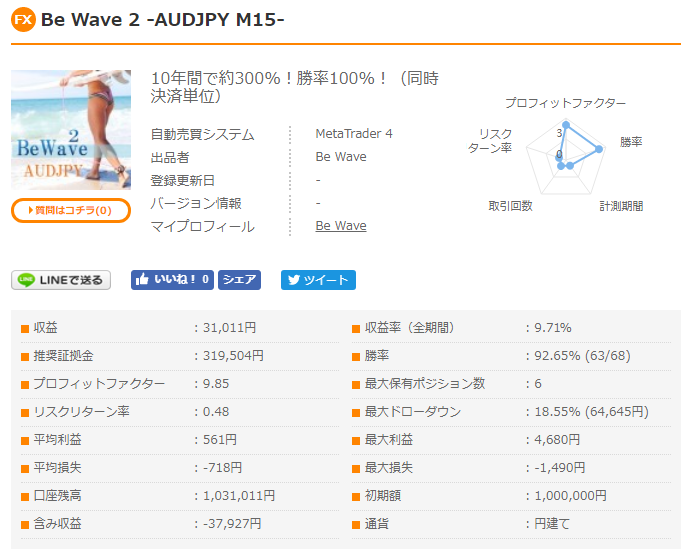Image resolution: width=690 pixels, height=553 pixels.
Task: Click the 最大ドローダウン value 18.55% (64,645円)
Action: point(591,412)
